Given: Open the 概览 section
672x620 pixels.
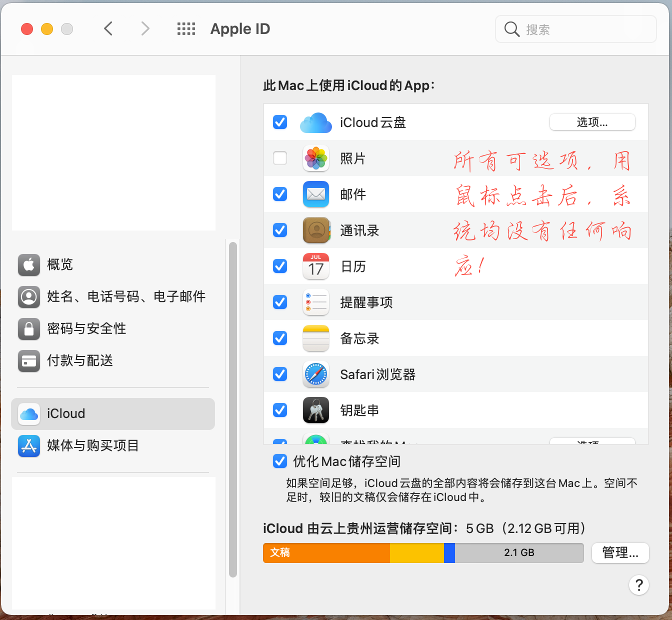Looking at the screenshot, I should (113, 264).
